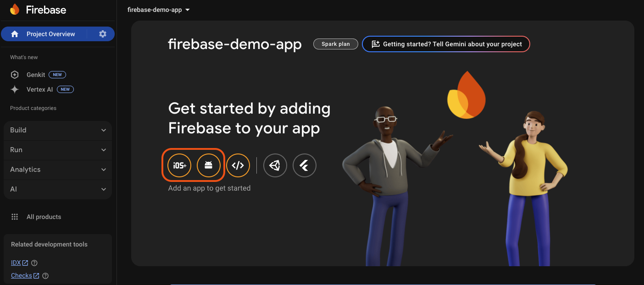Click the 'Related development tools' label

click(x=49, y=245)
